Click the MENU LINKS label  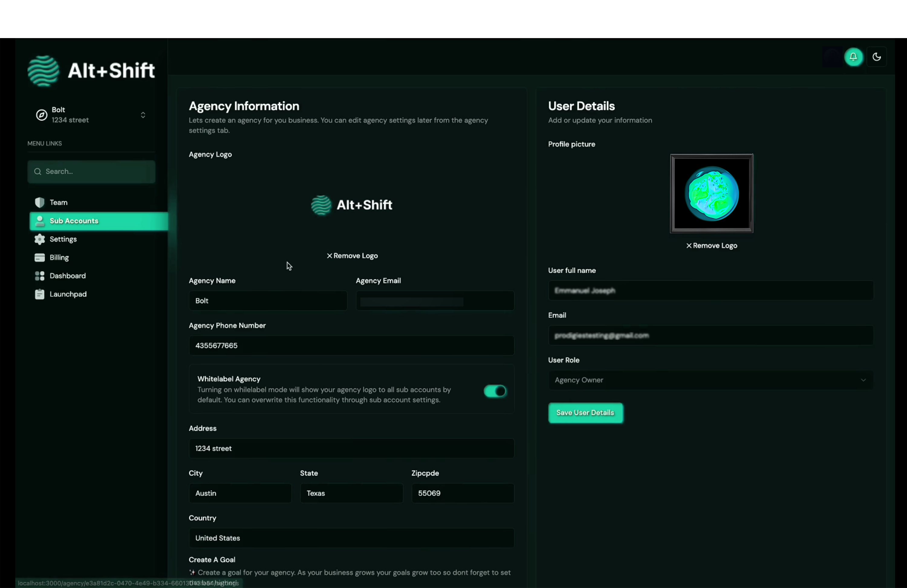44,144
